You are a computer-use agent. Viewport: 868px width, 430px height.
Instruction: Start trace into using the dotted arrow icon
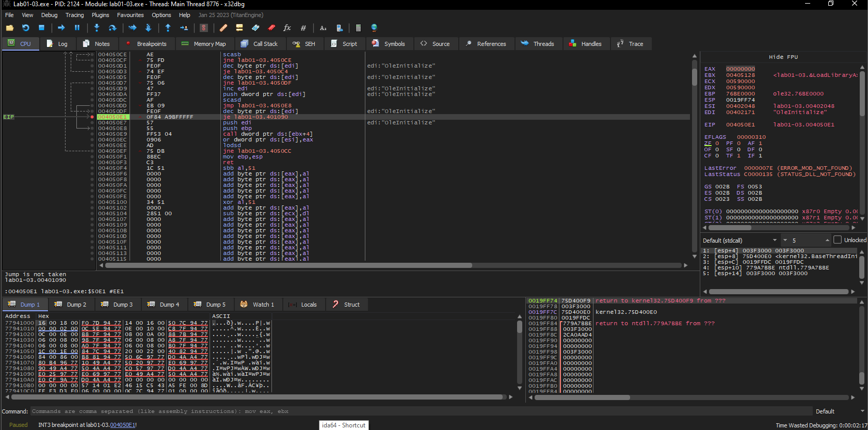(x=133, y=28)
